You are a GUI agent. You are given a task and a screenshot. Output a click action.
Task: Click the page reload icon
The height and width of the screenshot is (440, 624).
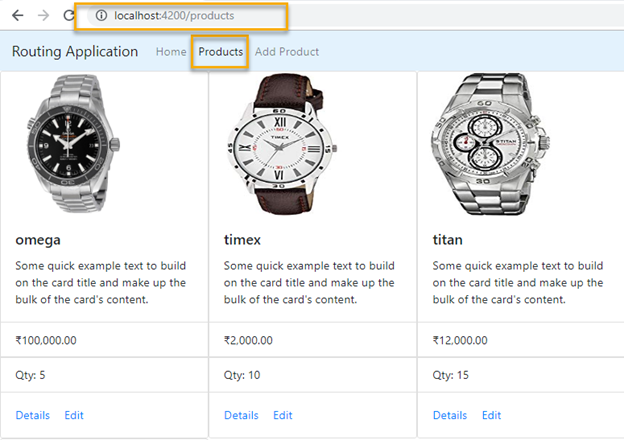tap(68, 16)
